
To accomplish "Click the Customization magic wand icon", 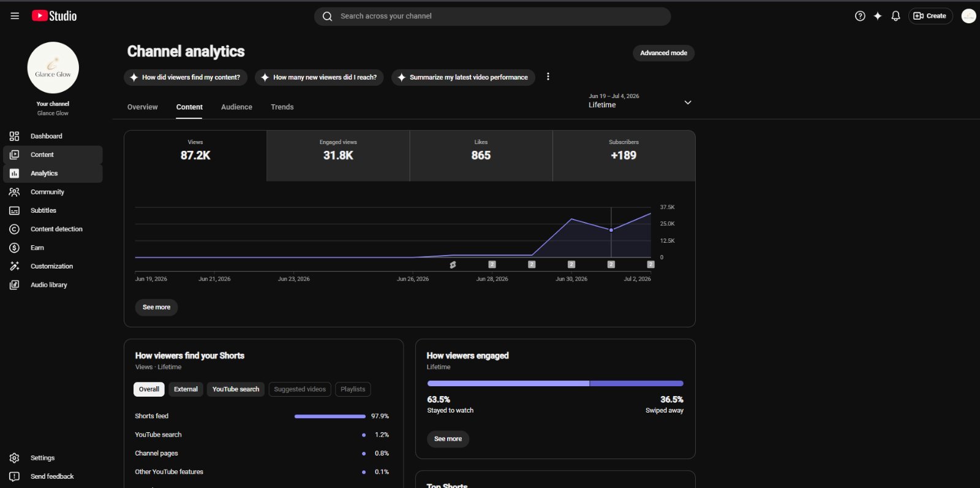I will (x=14, y=266).
